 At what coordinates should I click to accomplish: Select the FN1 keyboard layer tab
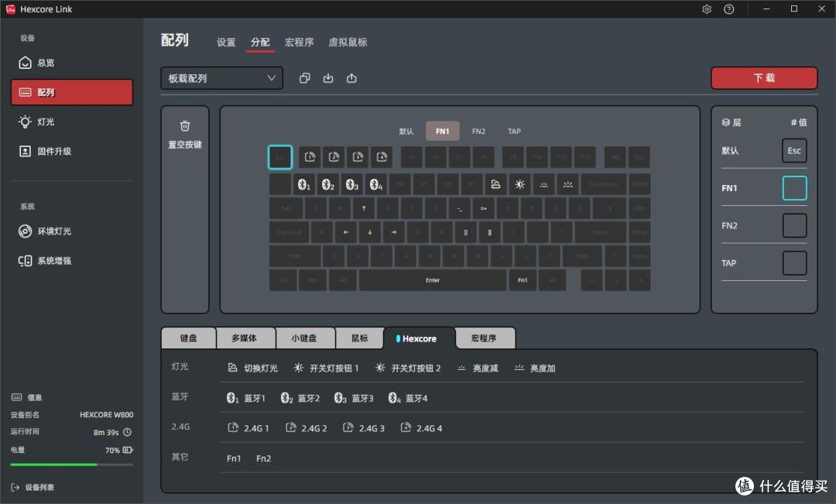point(443,131)
